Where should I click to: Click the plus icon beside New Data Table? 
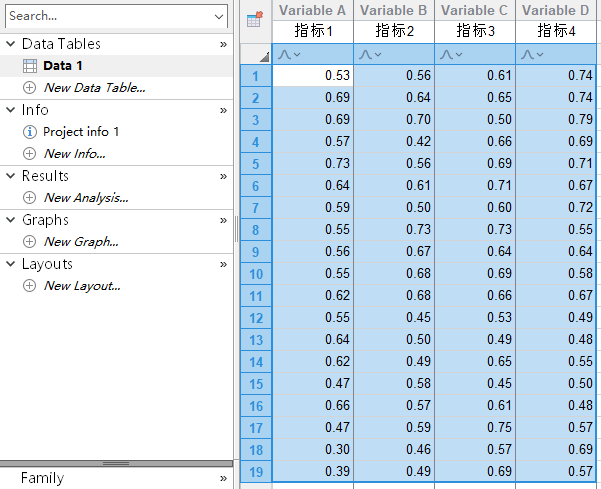[x=29, y=88]
